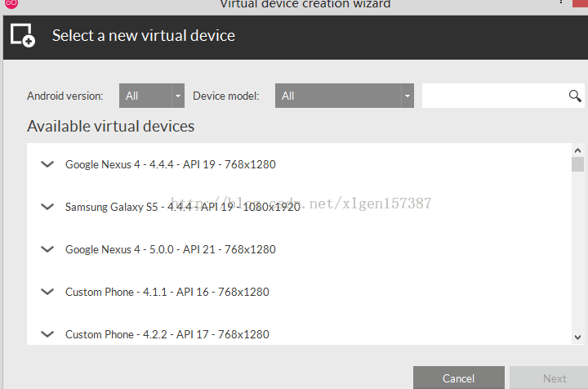Click the search magnifier icon

click(x=575, y=96)
